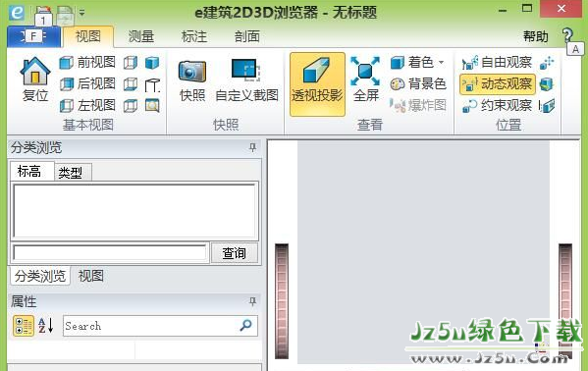
Task: Switch to the 标注 ribbon tab
Action: pyautogui.click(x=194, y=36)
